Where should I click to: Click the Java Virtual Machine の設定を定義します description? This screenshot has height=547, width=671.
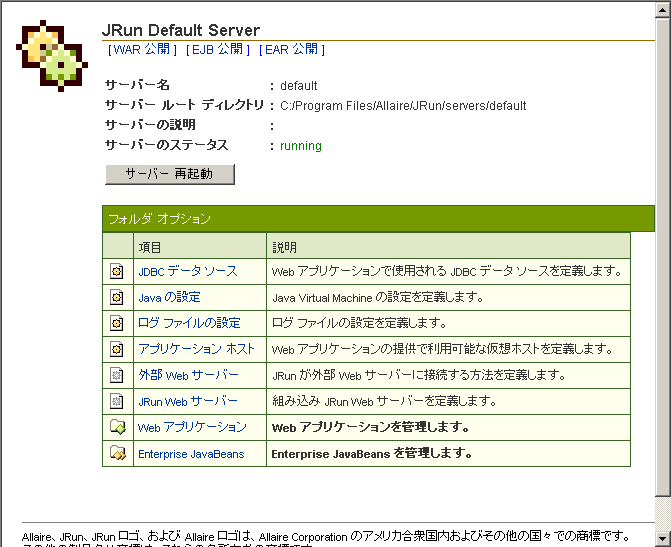[x=378, y=297]
